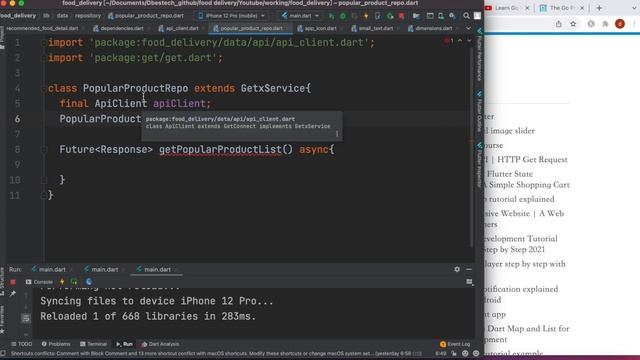This screenshot has height=360, width=640.
Task: Collapse the fold end marker on line 10
Action: pyautogui.click(x=44, y=180)
